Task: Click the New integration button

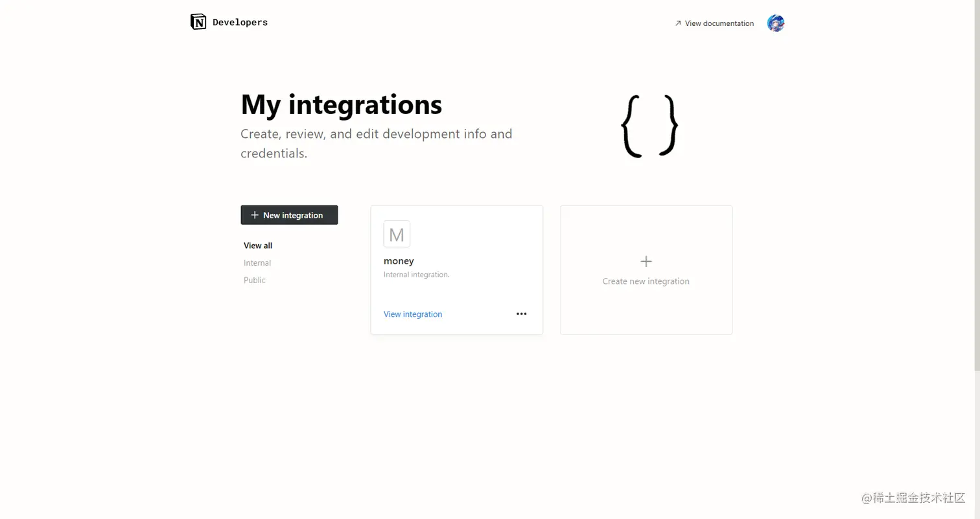Action: coord(289,215)
